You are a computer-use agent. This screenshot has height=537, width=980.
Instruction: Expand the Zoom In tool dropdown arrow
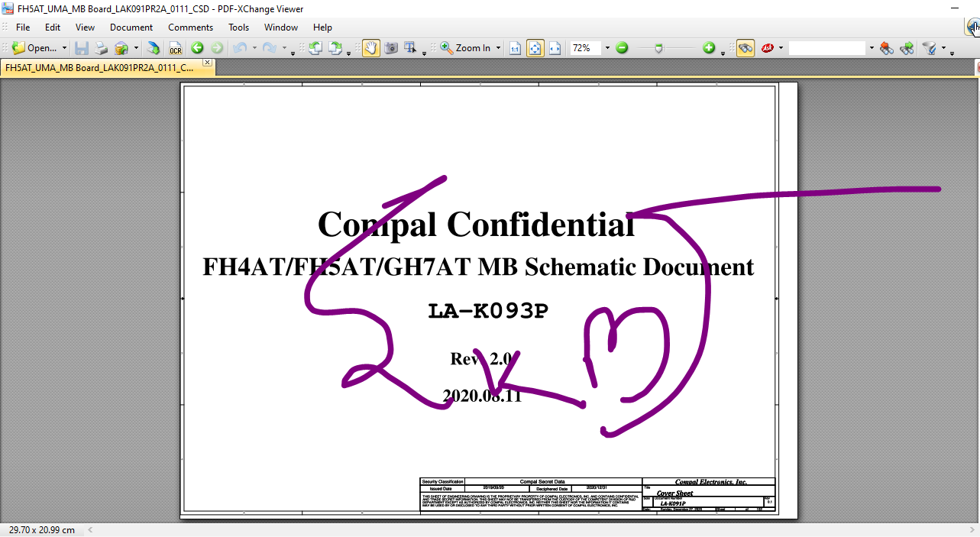(x=499, y=48)
